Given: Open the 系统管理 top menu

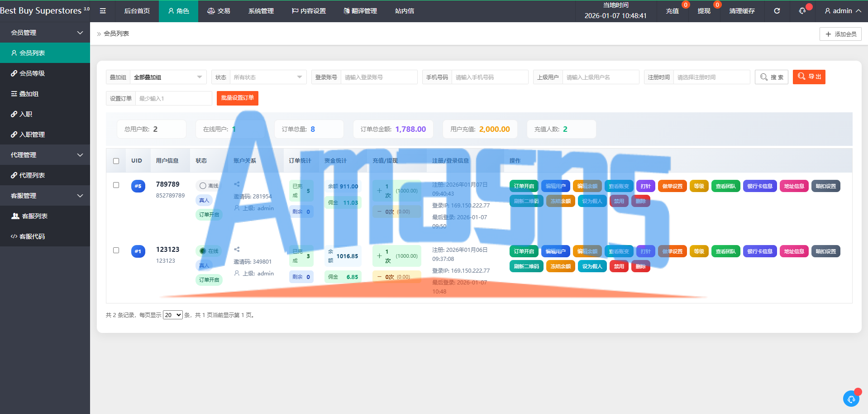Looking at the screenshot, I should coord(261,11).
